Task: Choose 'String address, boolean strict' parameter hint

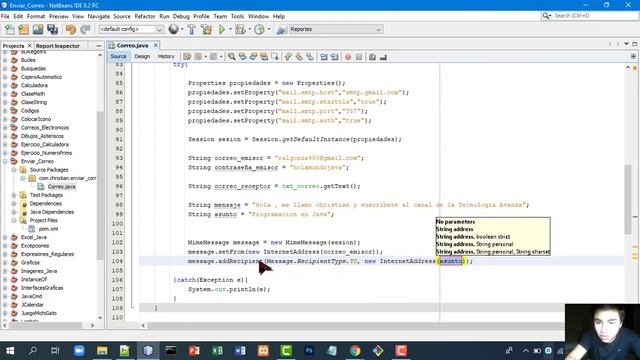Action: point(473,237)
